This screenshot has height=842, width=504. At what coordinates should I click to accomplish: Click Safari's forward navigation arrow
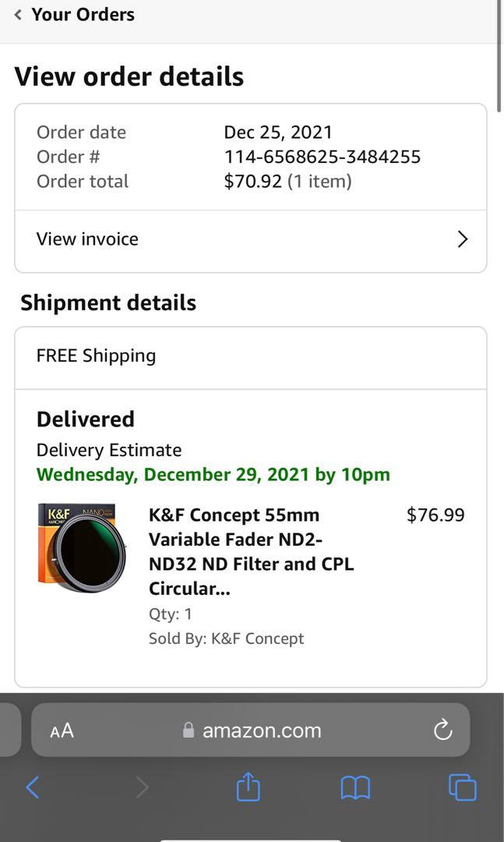tap(142, 787)
